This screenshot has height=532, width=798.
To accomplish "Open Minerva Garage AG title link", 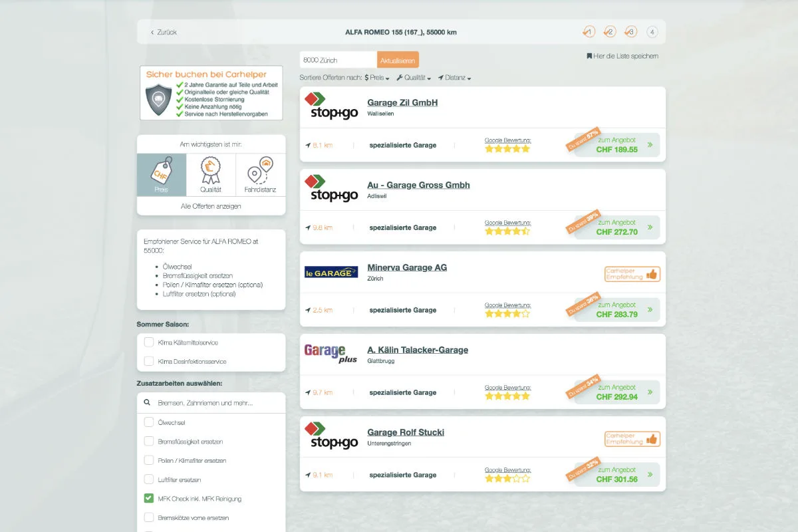I will point(407,267).
